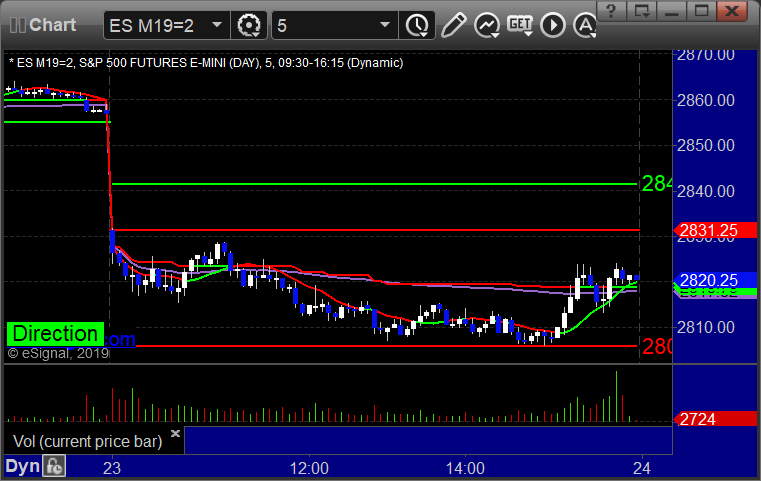The image size is (761, 481).
Task: Click the bar replay play button
Action: point(553,25)
